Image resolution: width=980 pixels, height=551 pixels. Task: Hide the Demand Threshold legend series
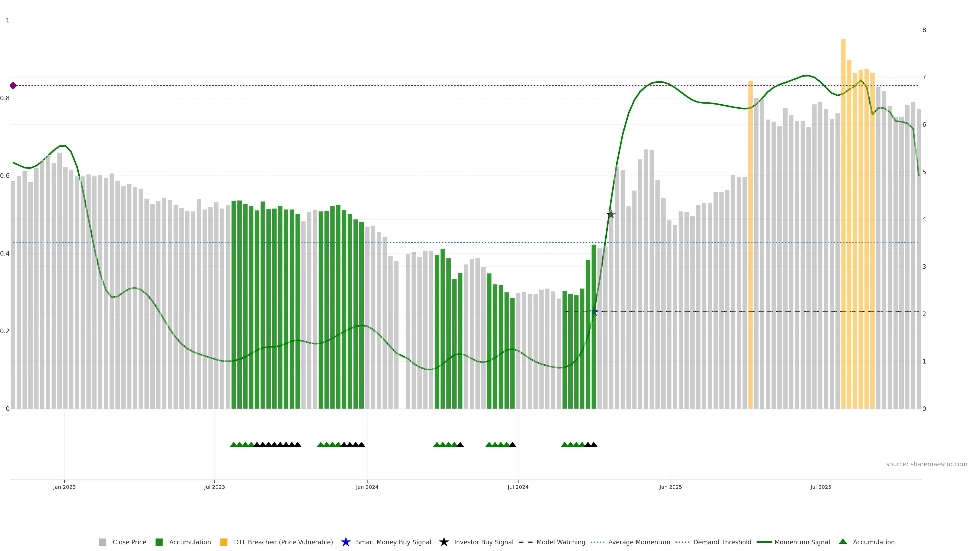pyautogui.click(x=722, y=542)
